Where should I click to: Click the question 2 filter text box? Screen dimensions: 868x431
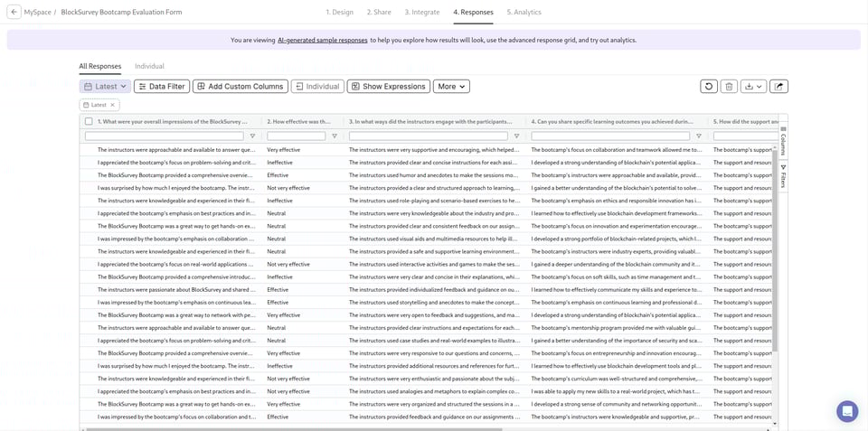(297, 136)
